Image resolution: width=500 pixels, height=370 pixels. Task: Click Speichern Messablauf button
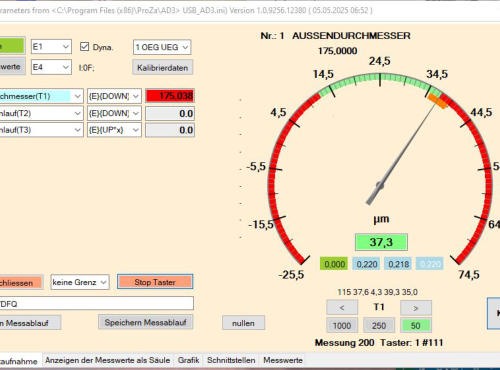pyautogui.click(x=145, y=322)
